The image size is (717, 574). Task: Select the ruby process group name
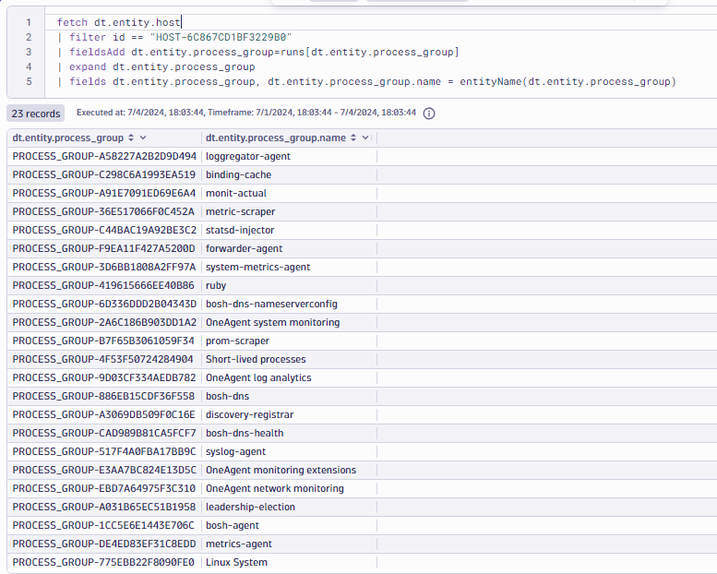(x=216, y=285)
